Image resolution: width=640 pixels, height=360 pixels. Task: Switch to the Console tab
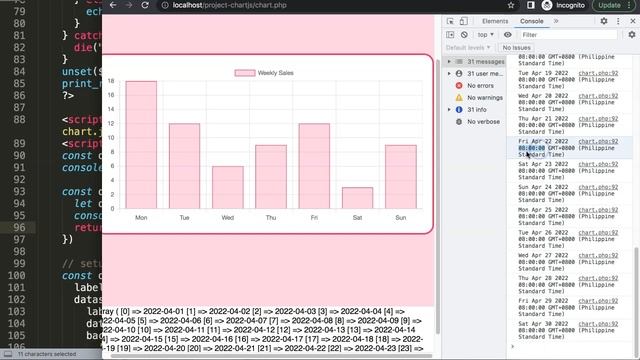click(531, 21)
